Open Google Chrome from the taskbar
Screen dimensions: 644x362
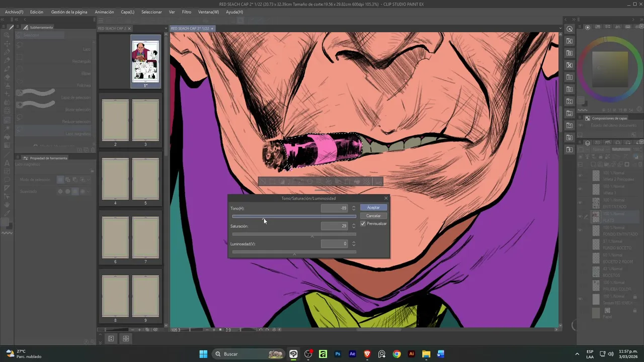click(396, 354)
